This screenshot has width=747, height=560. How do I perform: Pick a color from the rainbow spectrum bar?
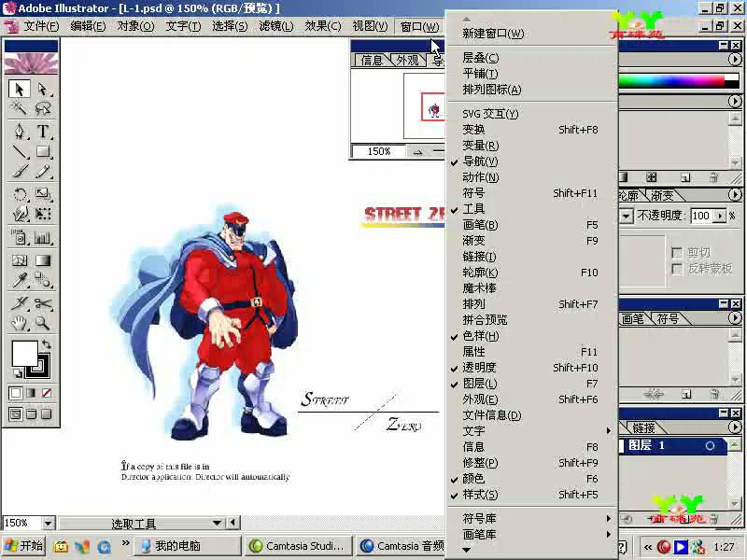point(672,81)
